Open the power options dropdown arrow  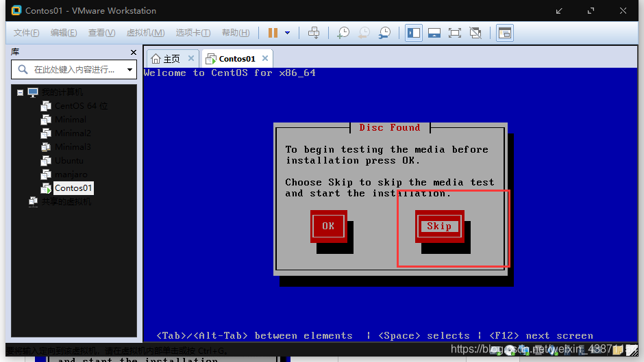(288, 33)
